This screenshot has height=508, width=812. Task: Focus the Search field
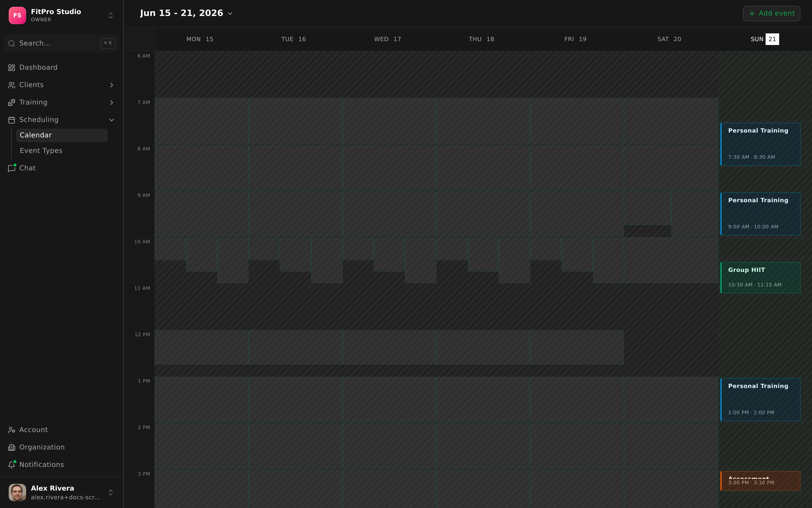[62, 43]
